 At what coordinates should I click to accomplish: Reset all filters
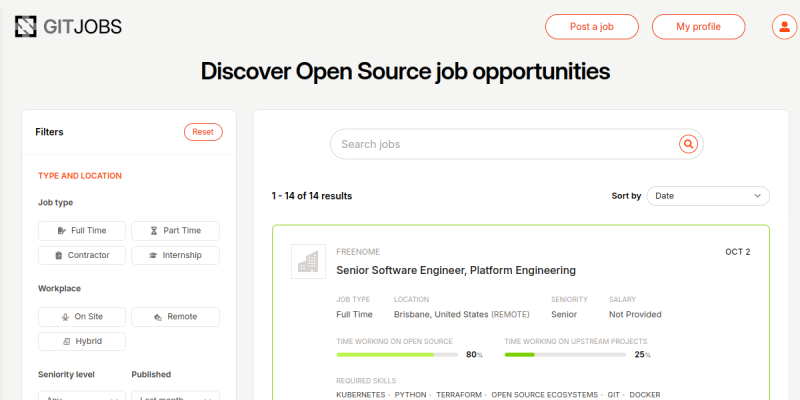point(203,132)
